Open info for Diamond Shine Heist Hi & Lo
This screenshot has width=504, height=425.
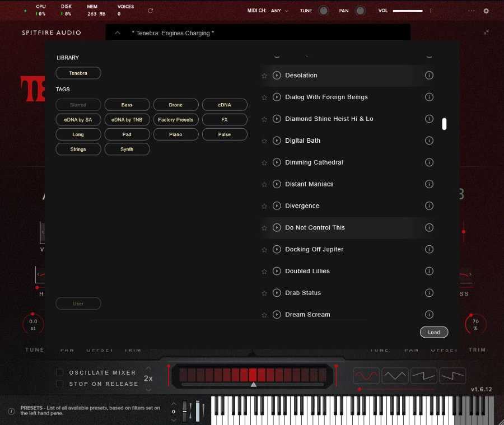[x=429, y=119]
